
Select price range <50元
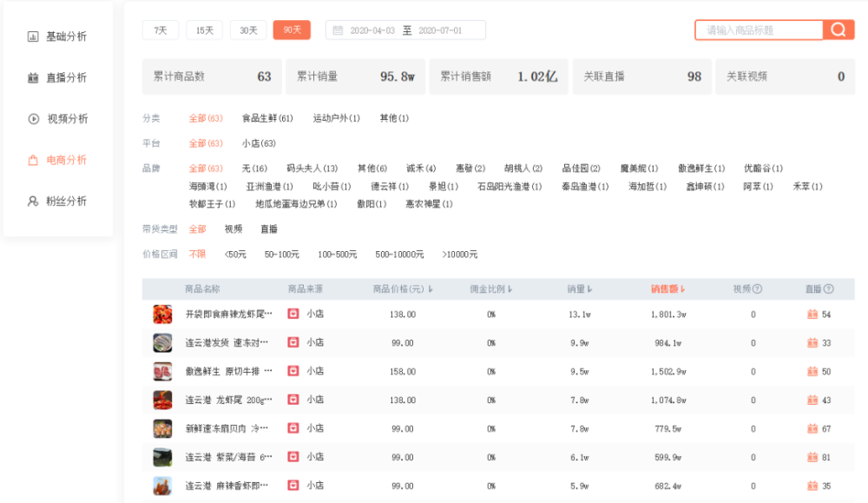235,255
